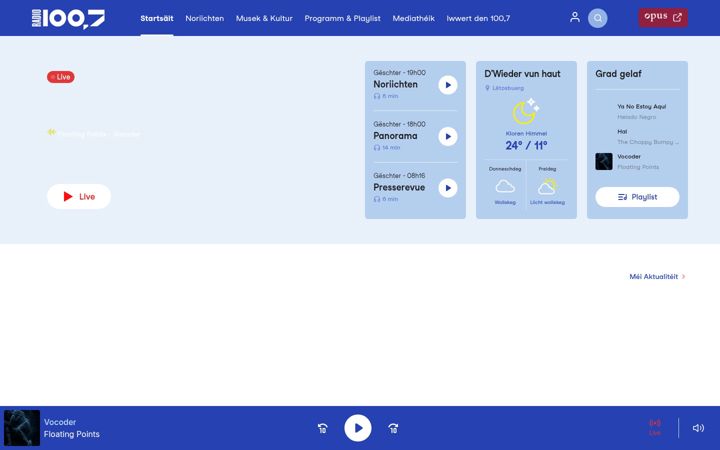Open the user account icon

[574, 17]
